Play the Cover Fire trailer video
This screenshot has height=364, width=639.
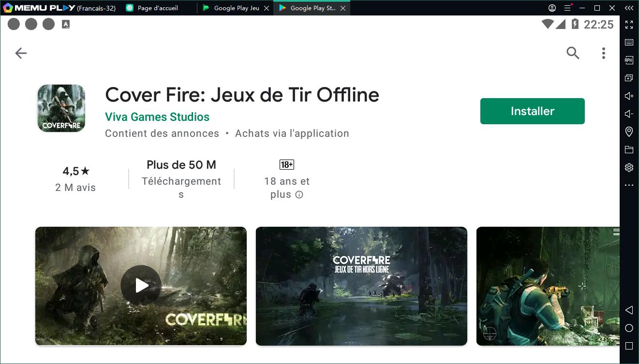click(x=141, y=286)
